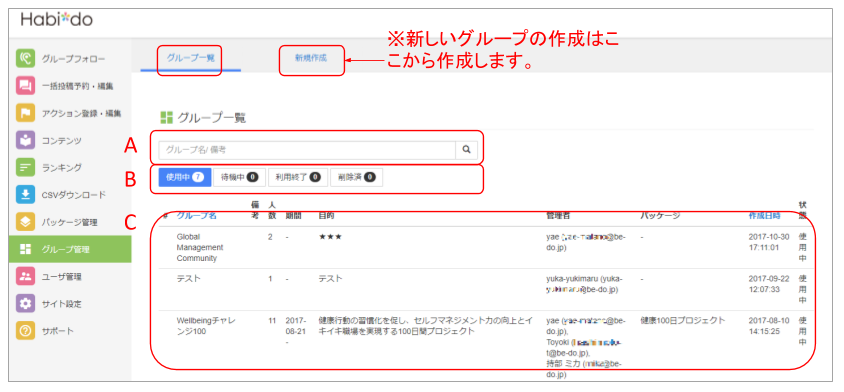Open パッケージ管理 in the sidebar
This screenshot has width=844, height=392.
(70, 222)
